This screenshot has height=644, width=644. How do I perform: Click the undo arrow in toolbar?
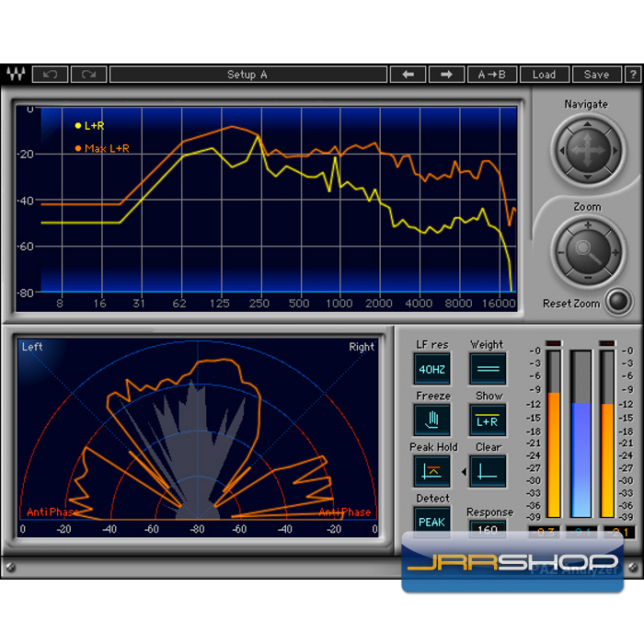click(x=51, y=75)
